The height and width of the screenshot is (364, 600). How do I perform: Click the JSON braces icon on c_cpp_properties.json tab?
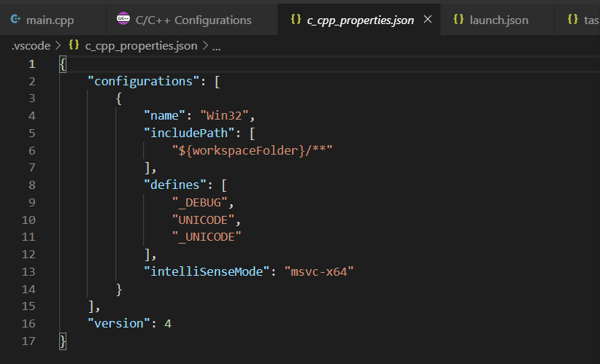pos(296,19)
